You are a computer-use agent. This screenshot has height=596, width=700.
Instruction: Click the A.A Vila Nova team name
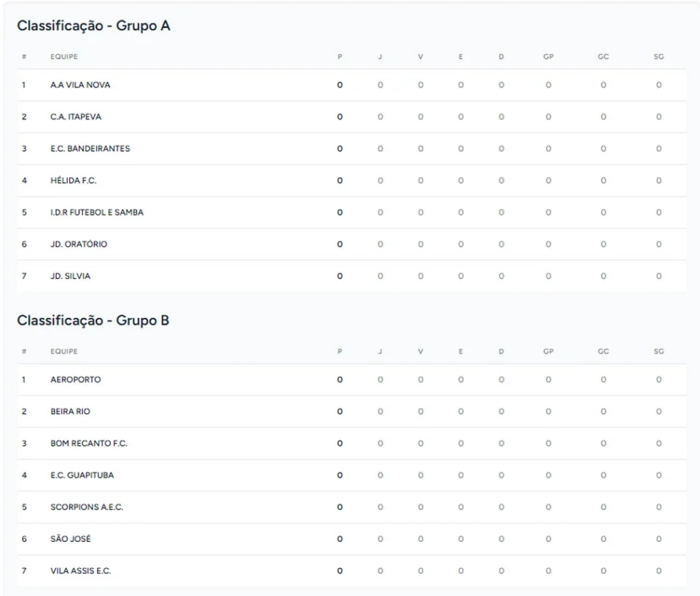click(80, 85)
